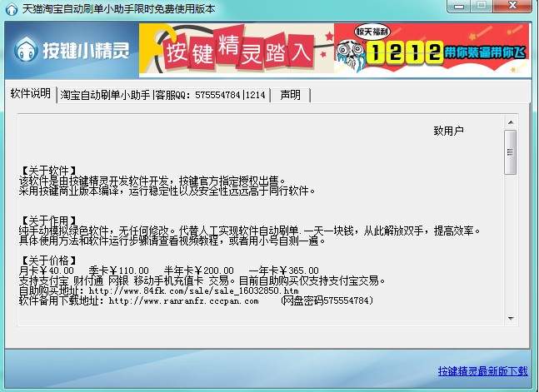This screenshot has height=392, width=539.
Task: Click the app icon in the title bar
Action: point(10,9)
